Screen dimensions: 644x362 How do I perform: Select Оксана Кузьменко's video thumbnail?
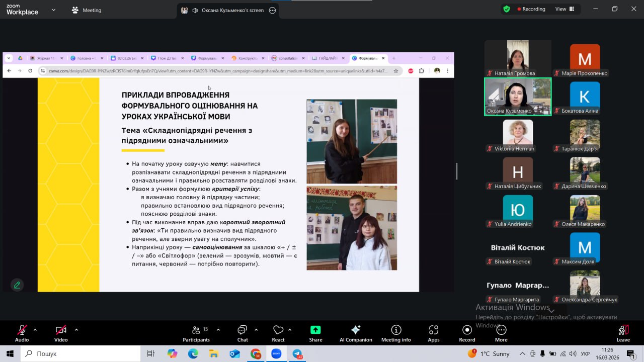point(517,97)
